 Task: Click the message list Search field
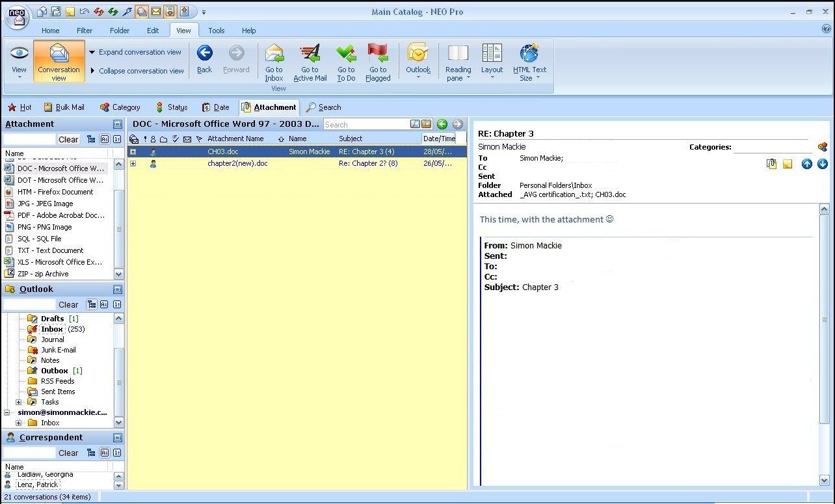[x=366, y=124]
